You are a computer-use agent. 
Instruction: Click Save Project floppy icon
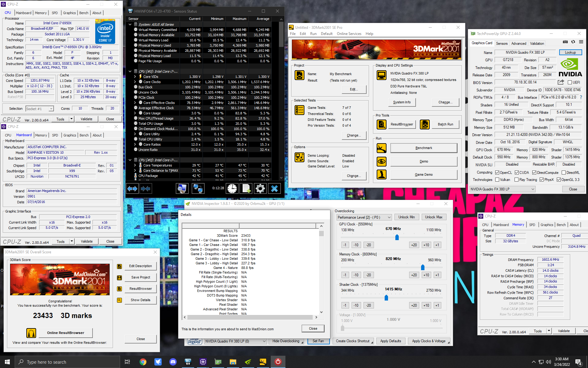tap(119, 278)
